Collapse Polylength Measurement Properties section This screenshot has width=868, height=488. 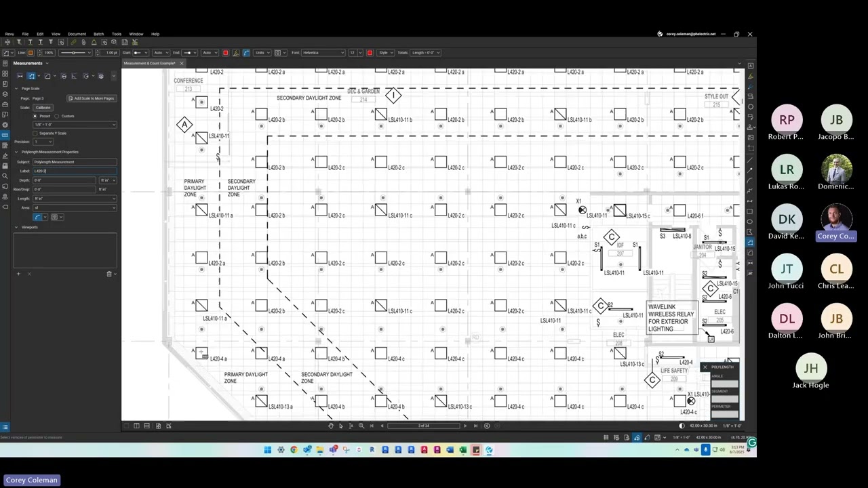tap(16, 152)
